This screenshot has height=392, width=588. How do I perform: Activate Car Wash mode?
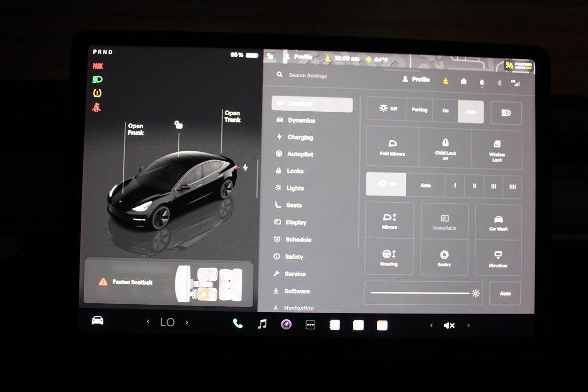(498, 222)
